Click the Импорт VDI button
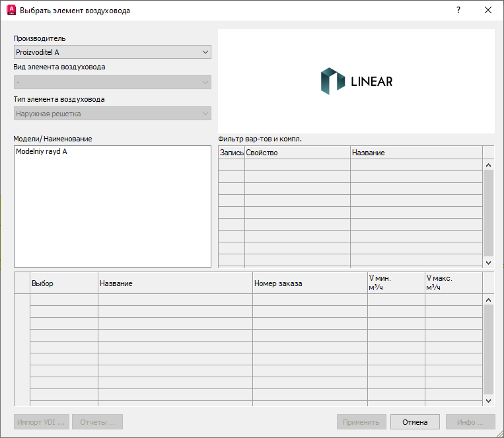 tap(41, 422)
